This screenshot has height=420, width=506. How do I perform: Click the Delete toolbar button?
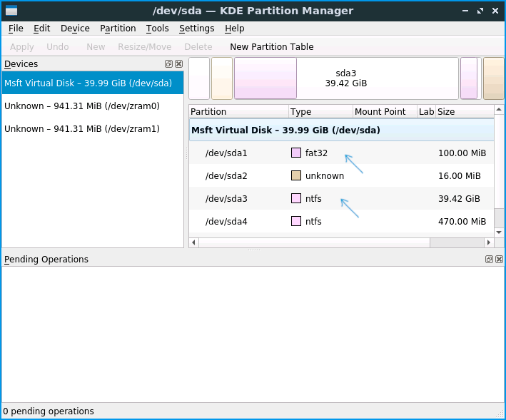tap(198, 47)
